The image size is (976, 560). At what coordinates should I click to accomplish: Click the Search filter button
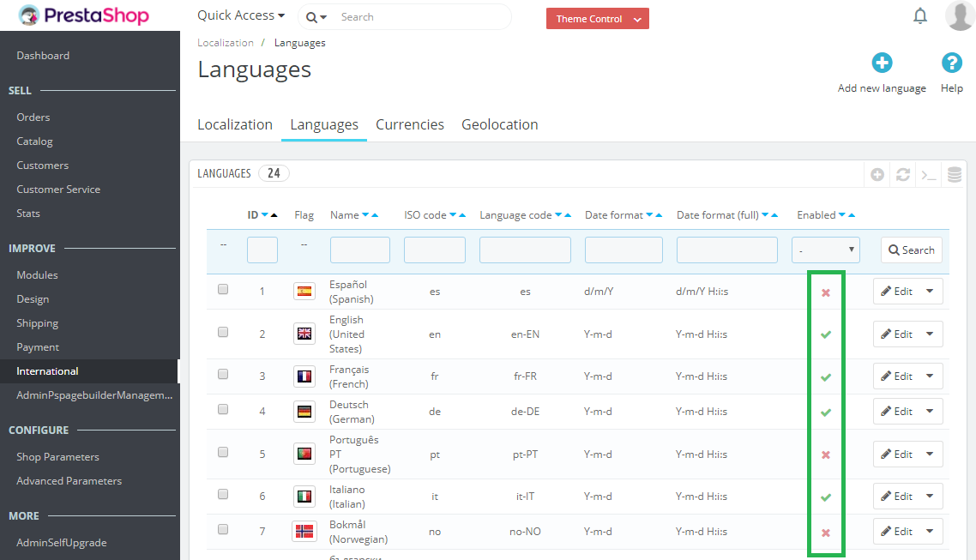pyautogui.click(x=911, y=250)
